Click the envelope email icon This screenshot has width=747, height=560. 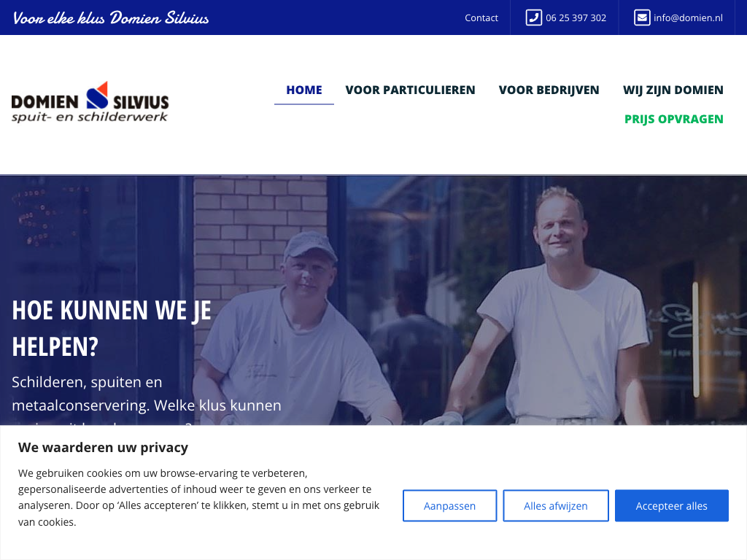(642, 17)
